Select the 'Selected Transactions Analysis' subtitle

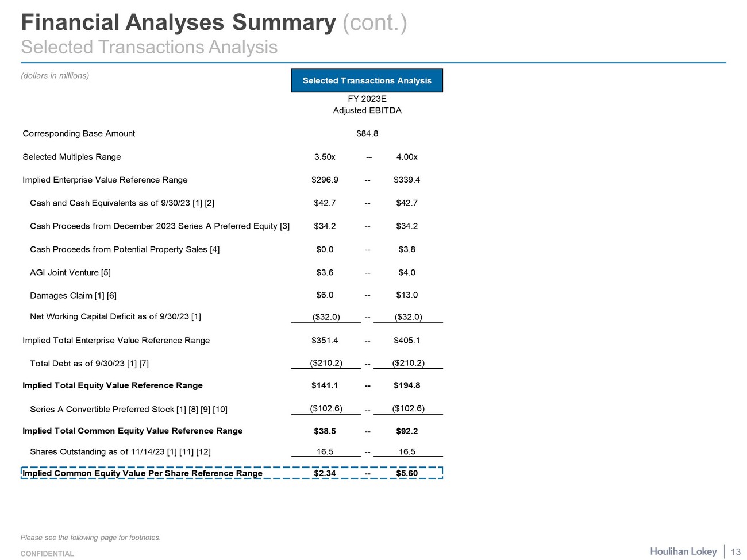click(149, 47)
